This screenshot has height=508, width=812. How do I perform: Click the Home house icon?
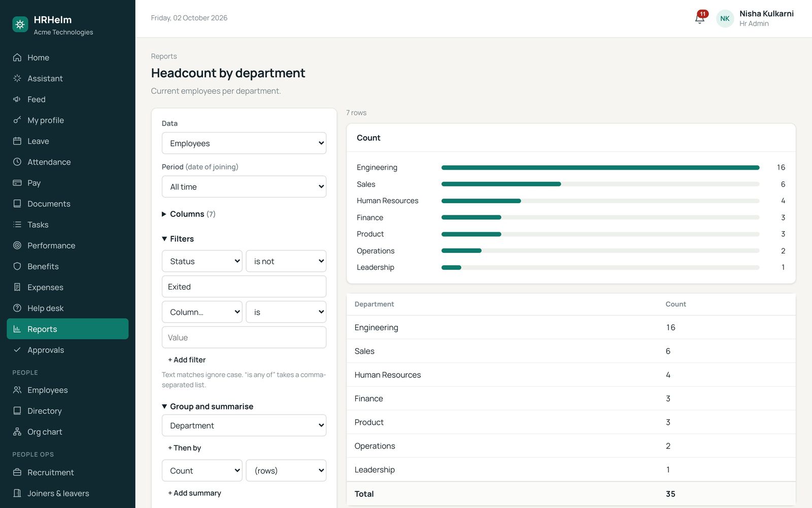coord(17,57)
